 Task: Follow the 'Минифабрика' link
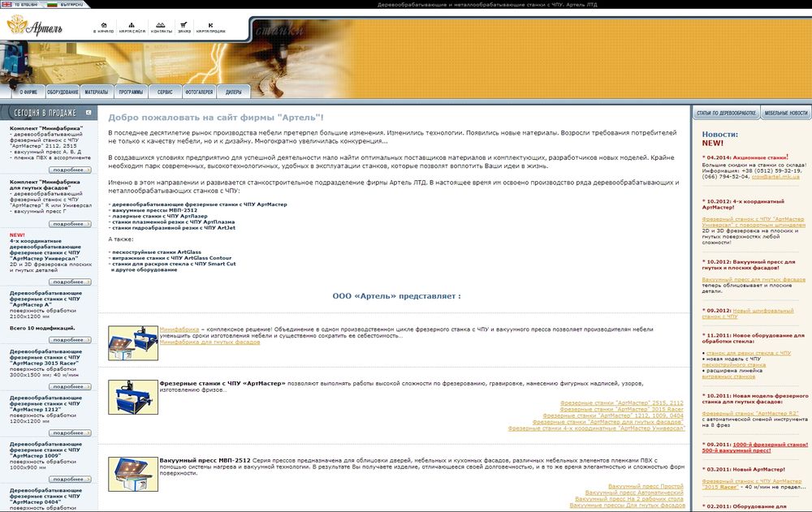click(179, 329)
